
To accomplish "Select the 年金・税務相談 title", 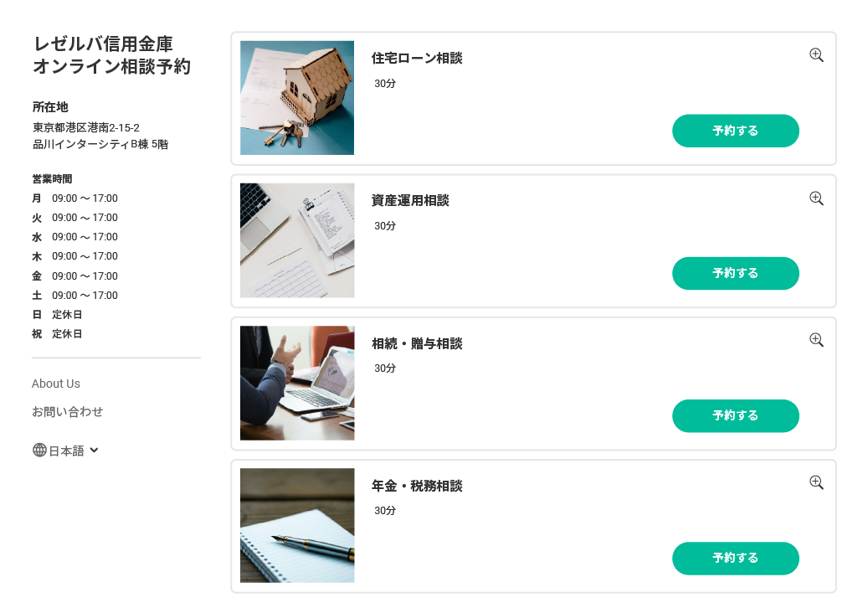I will (417, 487).
